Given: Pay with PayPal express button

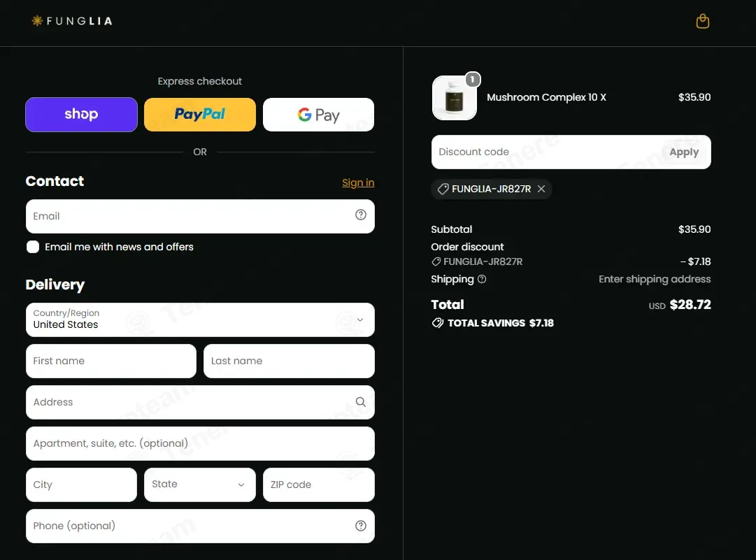Looking at the screenshot, I should point(199,114).
